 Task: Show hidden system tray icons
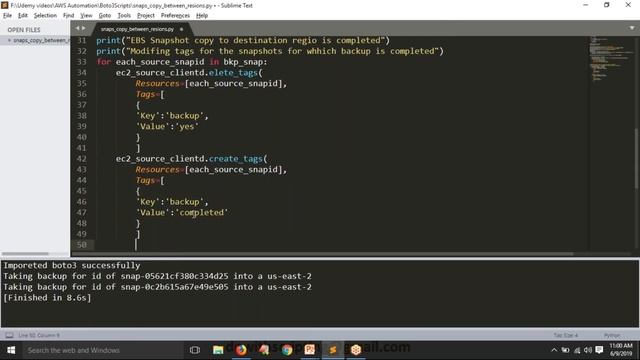click(554, 350)
